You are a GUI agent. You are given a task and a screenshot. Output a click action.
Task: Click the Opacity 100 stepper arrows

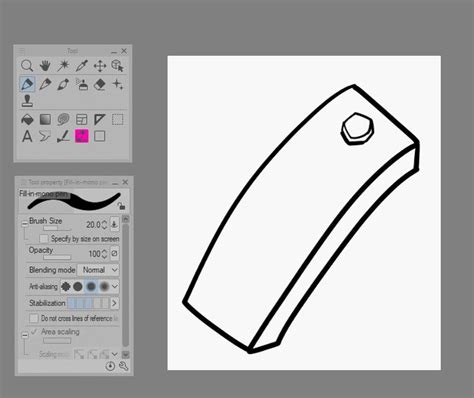coord(104,254)
